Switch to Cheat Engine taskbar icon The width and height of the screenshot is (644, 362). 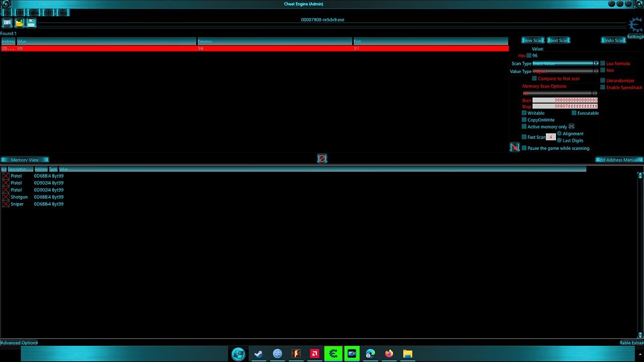[333, 354]
